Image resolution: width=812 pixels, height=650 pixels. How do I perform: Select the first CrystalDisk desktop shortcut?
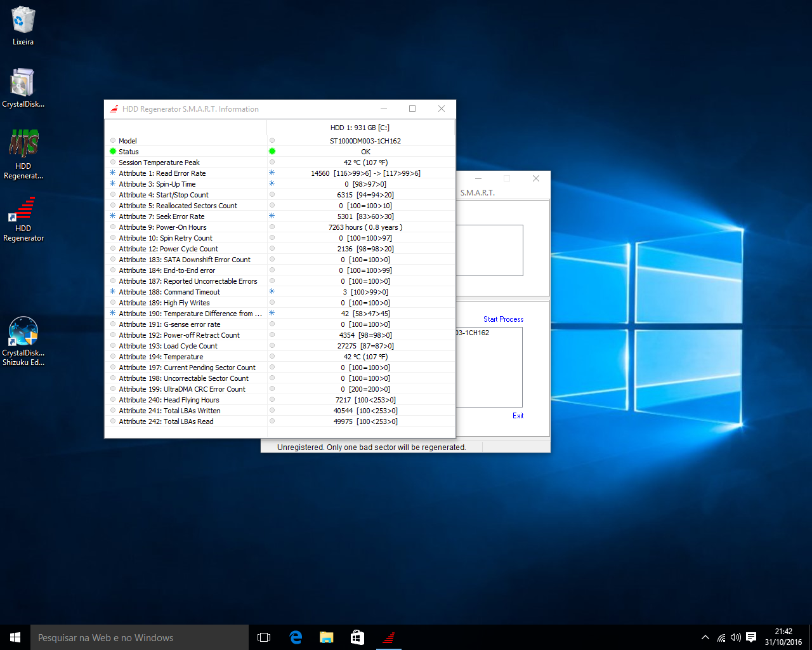(x=23, y=88)
